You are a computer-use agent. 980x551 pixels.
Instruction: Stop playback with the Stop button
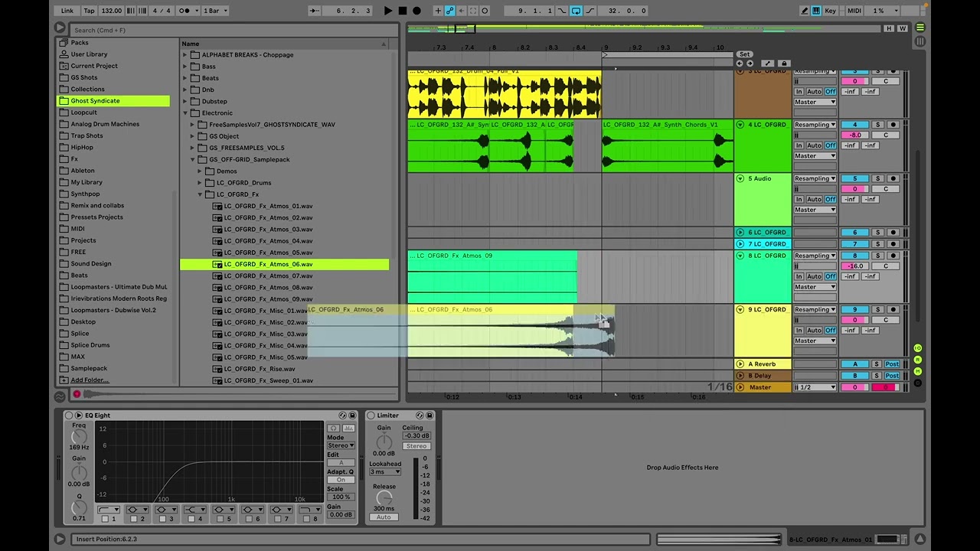tap(403, 11)
